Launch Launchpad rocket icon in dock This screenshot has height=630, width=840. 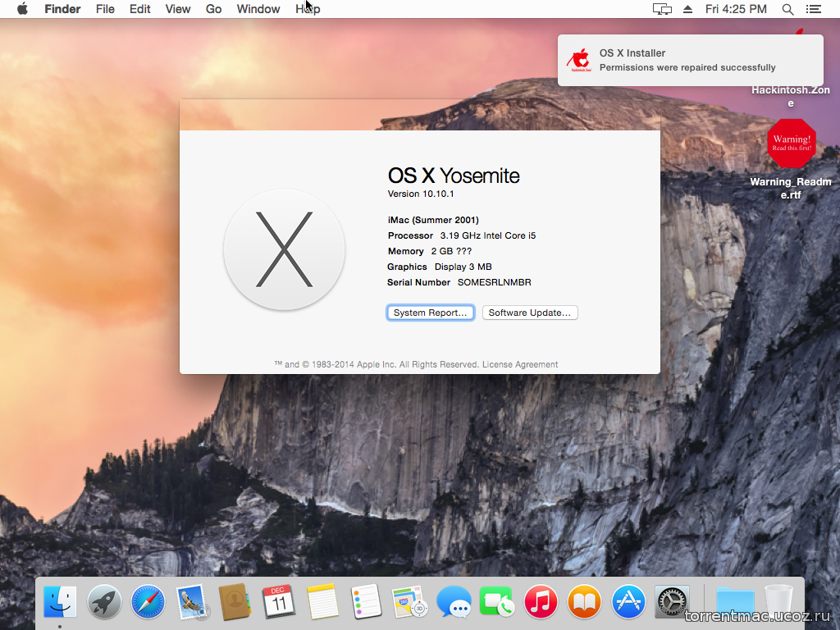[x=104, y=601]
